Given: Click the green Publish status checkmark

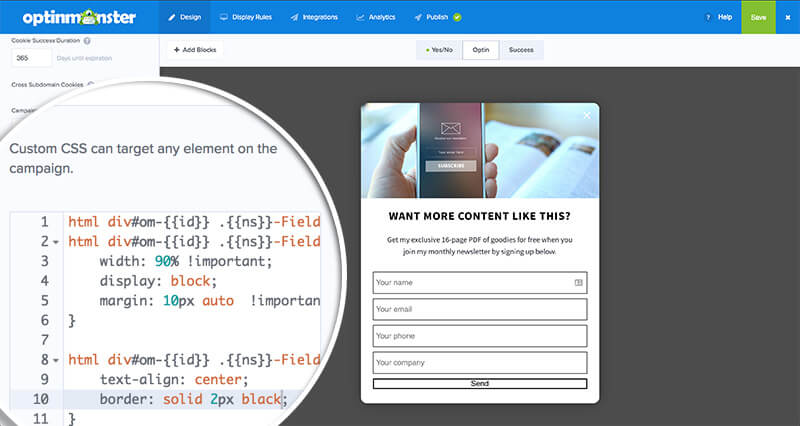Looking at the screenshot, I should (457, 17).
